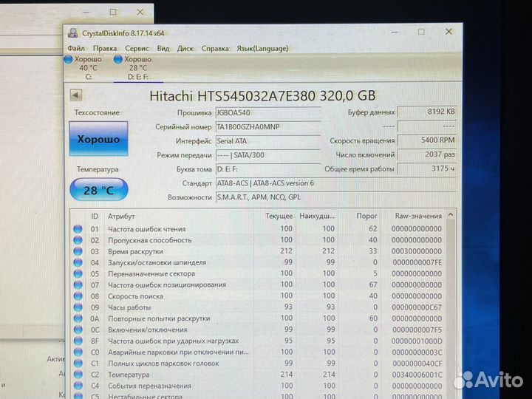
Task: Select the C: drive status icon at 40 °C
Action: (x=69, y=59)
